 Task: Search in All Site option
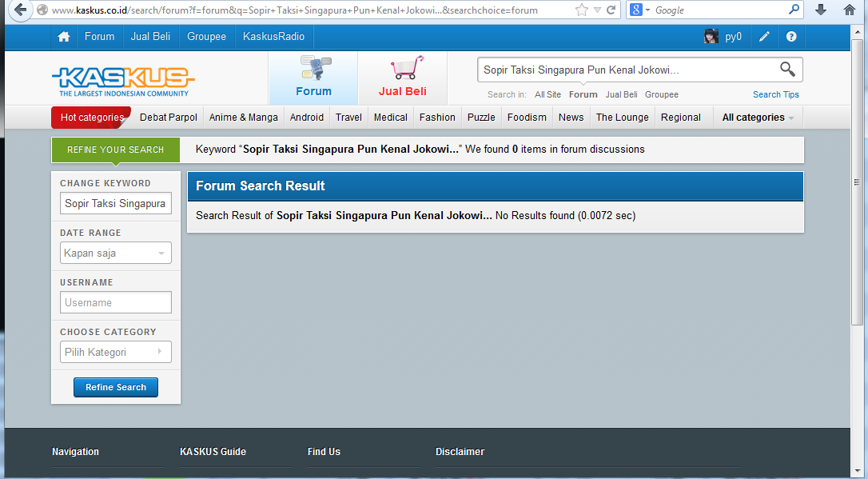[547, 94]
